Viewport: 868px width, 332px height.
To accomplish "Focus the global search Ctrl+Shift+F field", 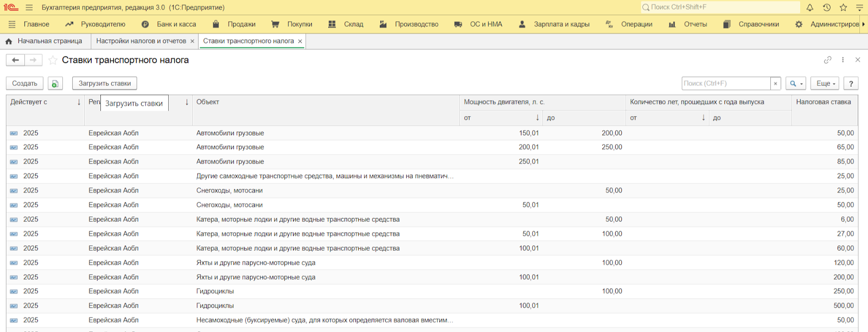I will pyautogui.click(x=720, y=8).
